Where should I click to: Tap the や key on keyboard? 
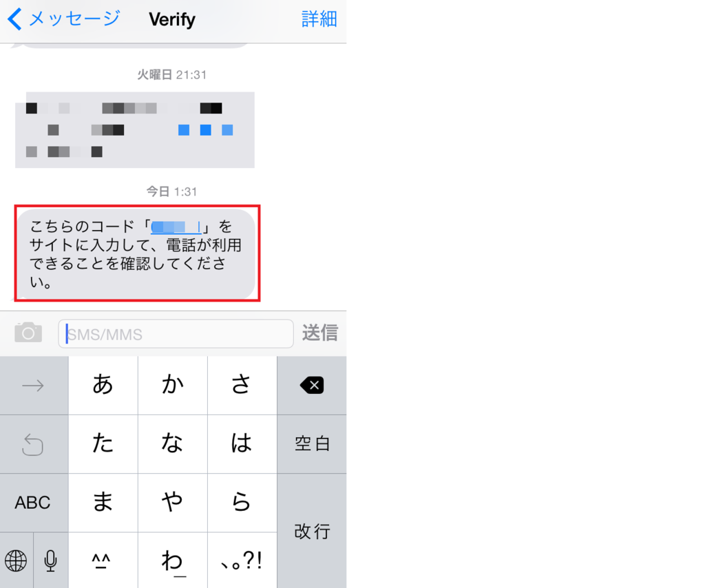point(173,502)
